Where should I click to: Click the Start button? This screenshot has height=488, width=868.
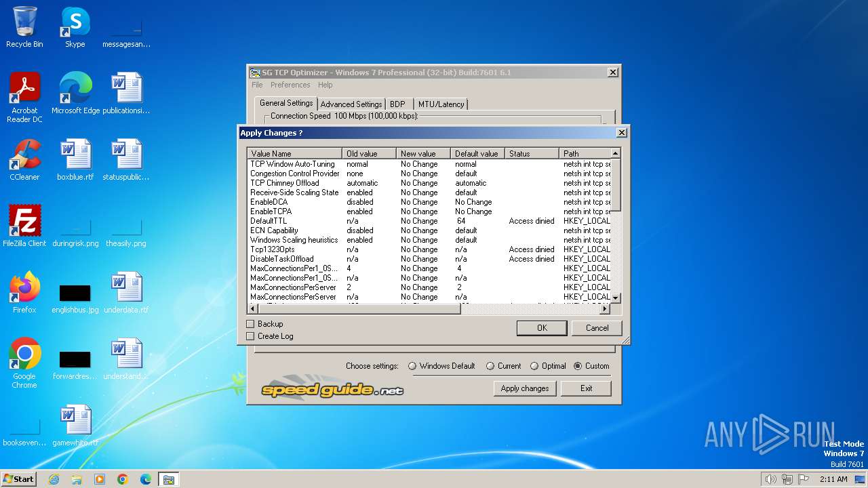[19, 479]
